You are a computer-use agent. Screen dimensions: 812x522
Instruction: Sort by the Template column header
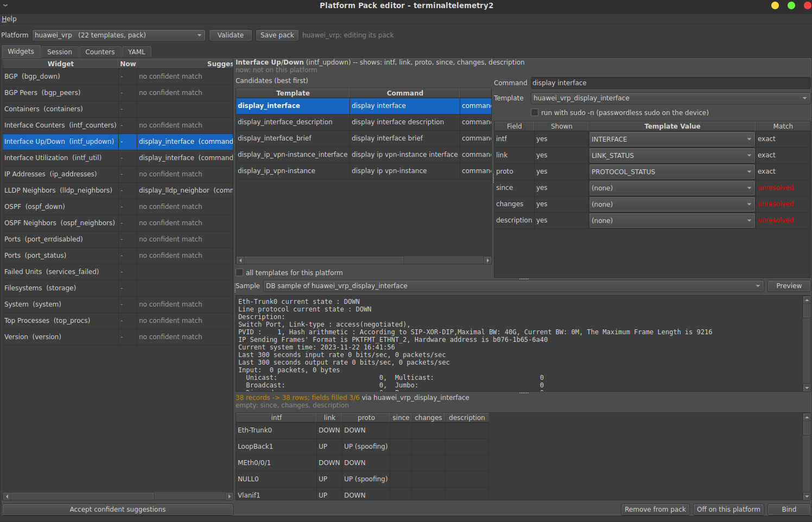coord(293,93)
